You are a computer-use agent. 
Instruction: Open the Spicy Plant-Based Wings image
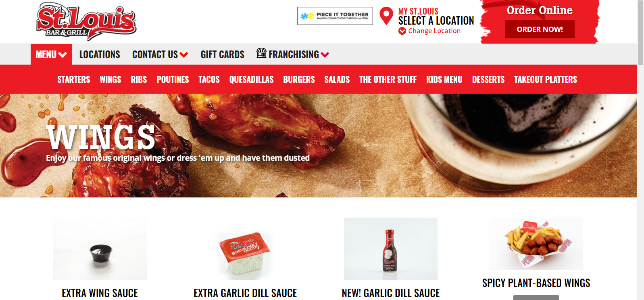point(536,244)
